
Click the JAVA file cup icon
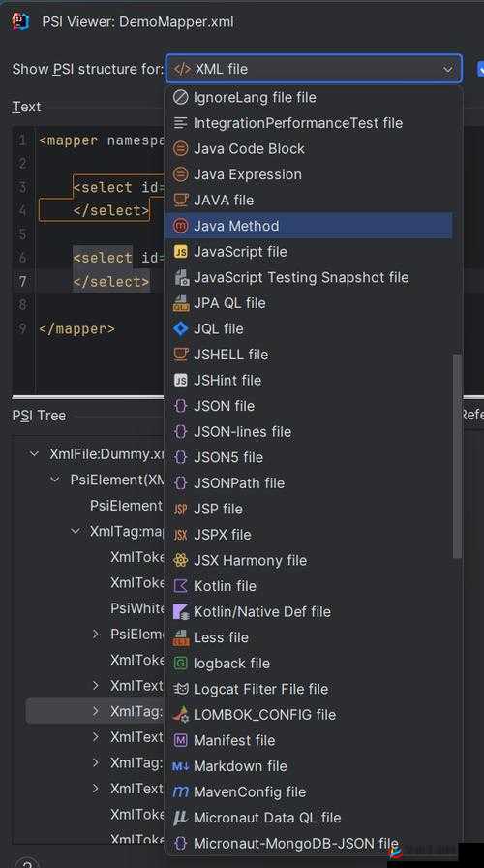point(181,200)
